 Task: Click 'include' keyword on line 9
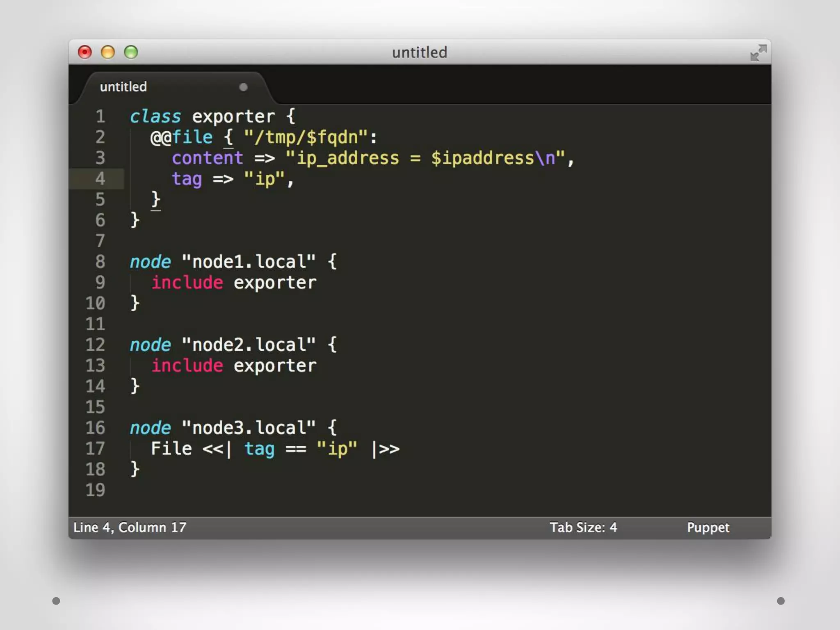pos(187,283)
